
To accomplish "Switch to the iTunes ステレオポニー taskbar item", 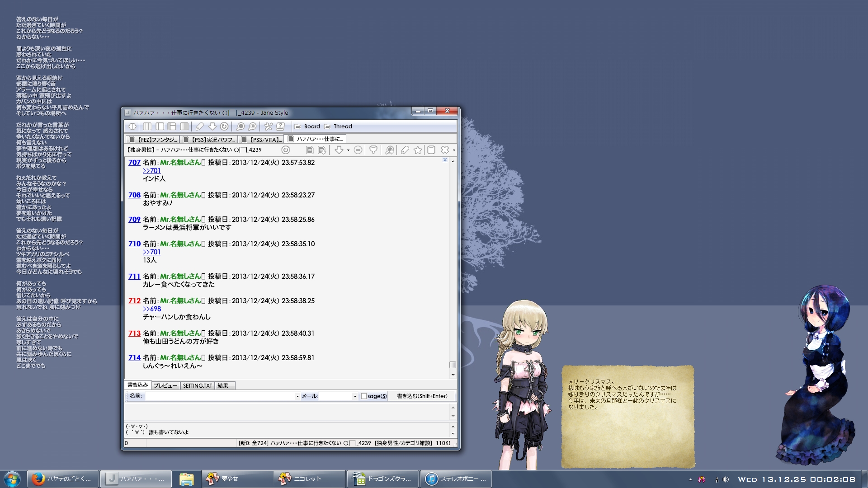I will [456, 479].
